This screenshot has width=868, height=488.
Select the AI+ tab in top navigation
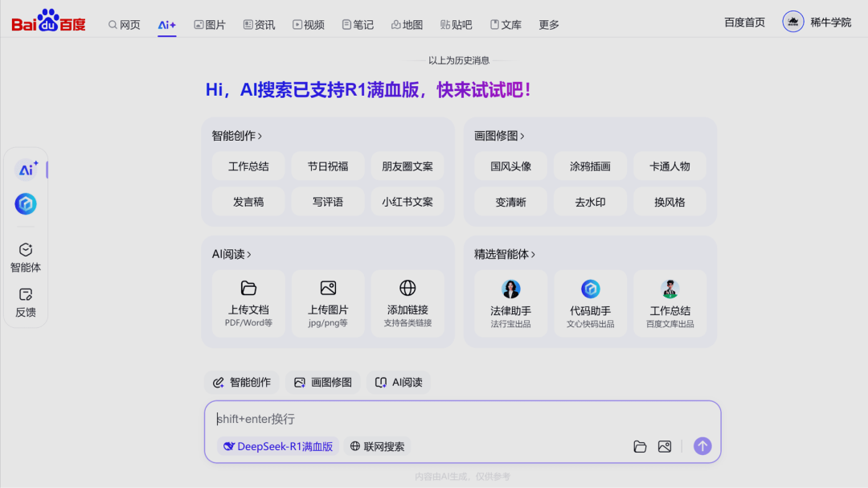pos(166,25)
